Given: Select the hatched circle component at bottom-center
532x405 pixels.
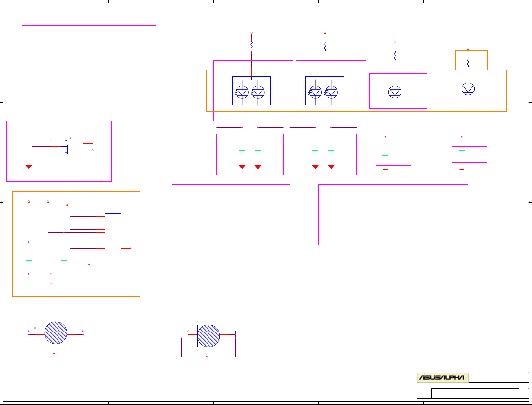Looking at the screenshot, I should click(209, 336).
